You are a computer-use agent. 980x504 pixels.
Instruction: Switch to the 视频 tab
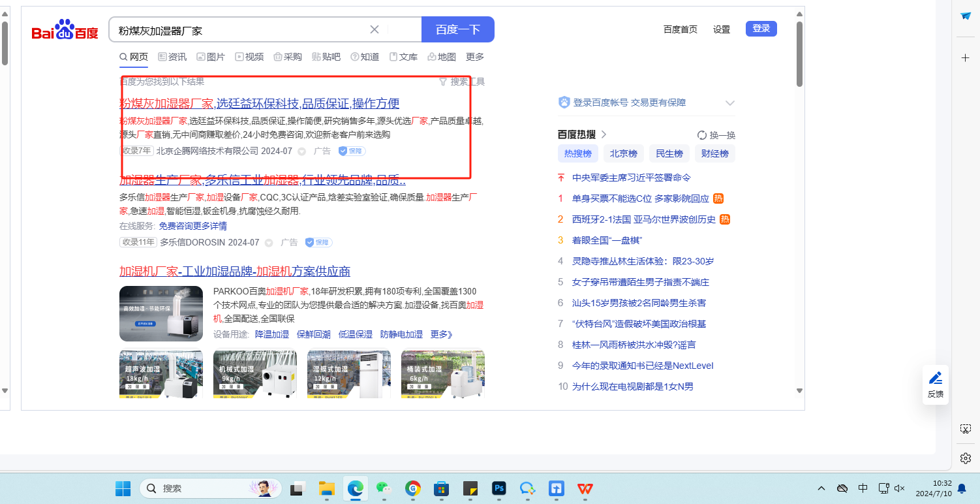pyautogui.click(x=249, y=57)
